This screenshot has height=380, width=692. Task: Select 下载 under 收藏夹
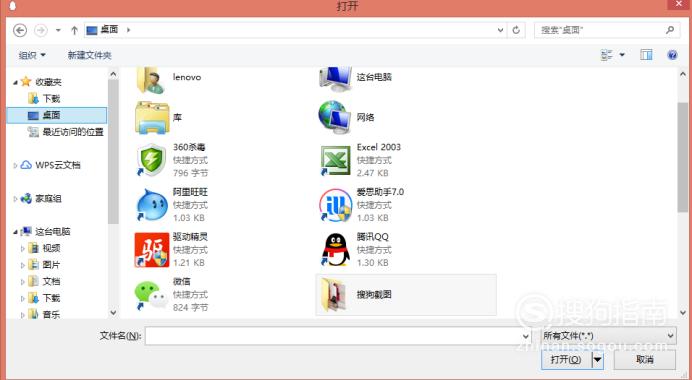pos(51,98)
